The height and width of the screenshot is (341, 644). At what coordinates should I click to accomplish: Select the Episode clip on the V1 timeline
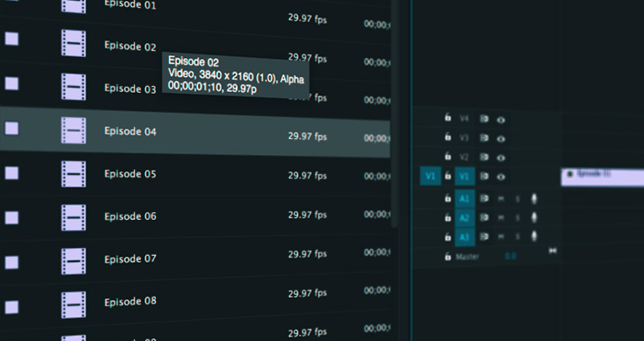coord(601,174)
